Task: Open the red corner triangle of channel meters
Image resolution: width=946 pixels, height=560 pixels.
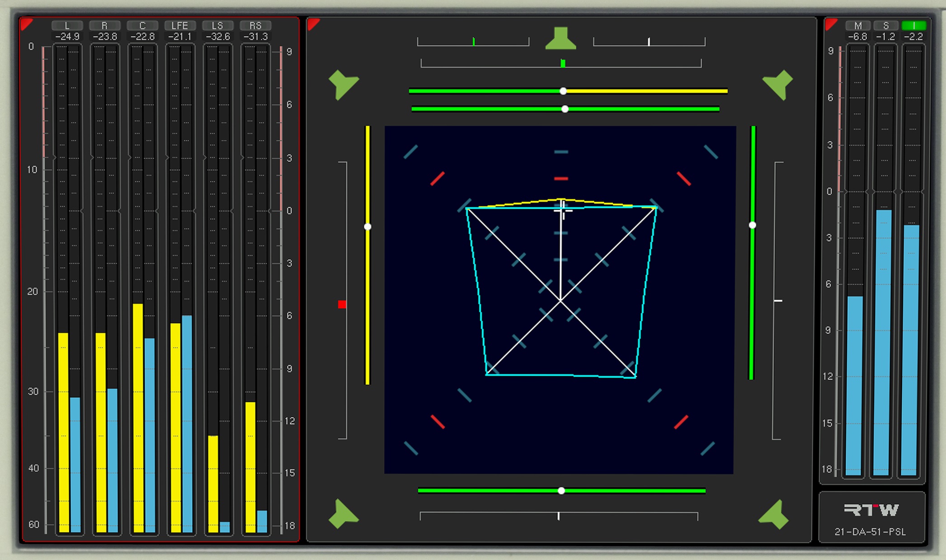Action: [26, 24]
